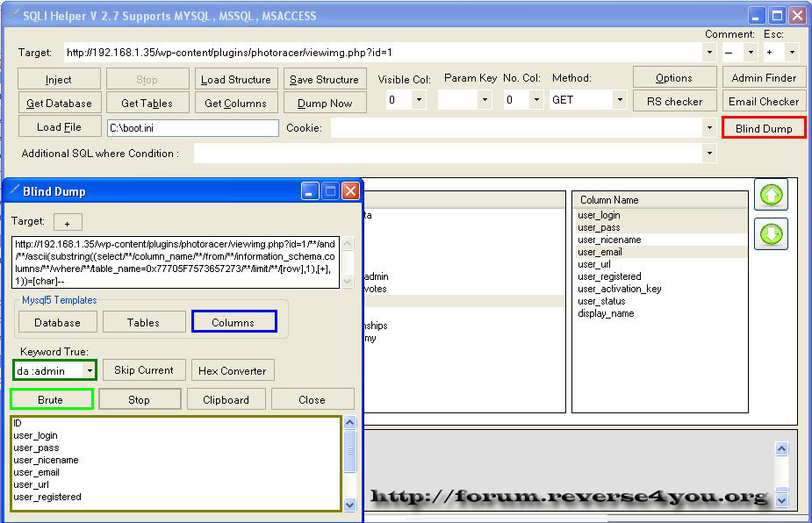Click the Column Name list header
This screenshot has width=812, height=523.
point(660,200)
